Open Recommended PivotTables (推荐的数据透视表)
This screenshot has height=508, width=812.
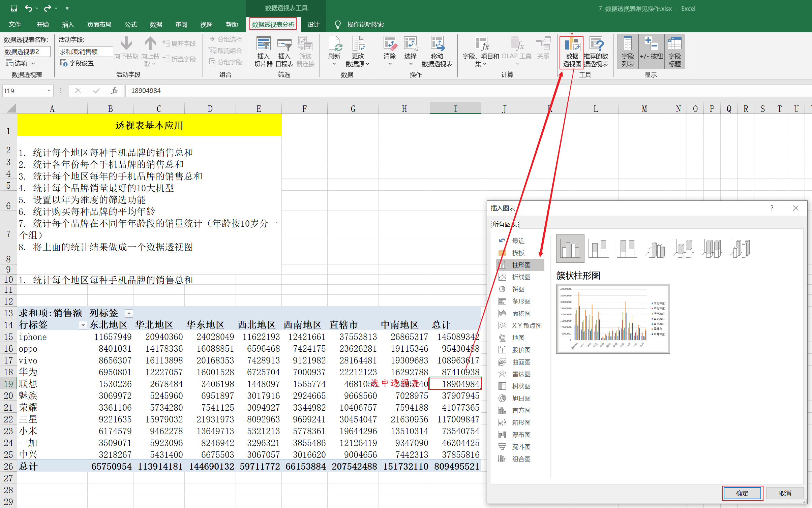[x=596, y=52]
